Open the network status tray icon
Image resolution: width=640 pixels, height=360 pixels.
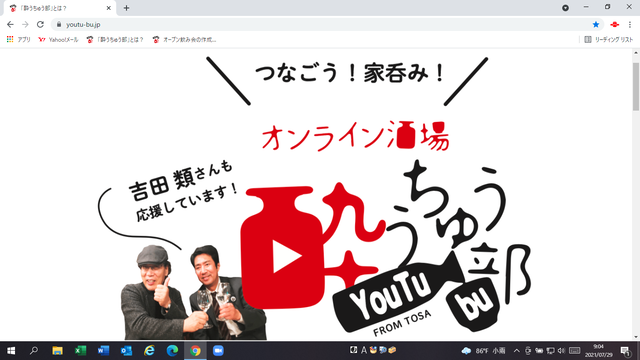point(550,351)
